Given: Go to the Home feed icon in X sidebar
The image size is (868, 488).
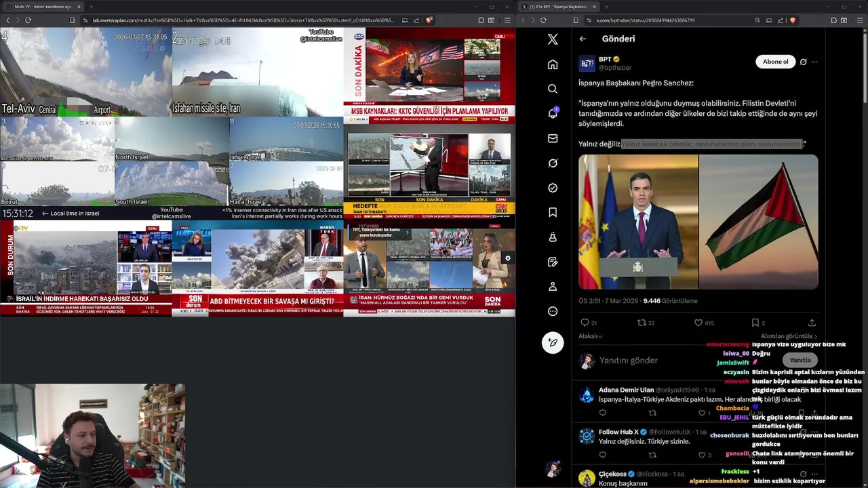Looking at the screenshot, I should tap(553, 64).
